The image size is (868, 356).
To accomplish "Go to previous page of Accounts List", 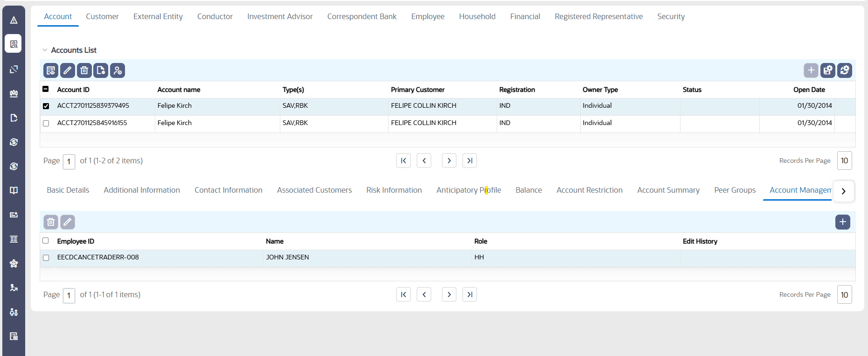I will point(424,161).
